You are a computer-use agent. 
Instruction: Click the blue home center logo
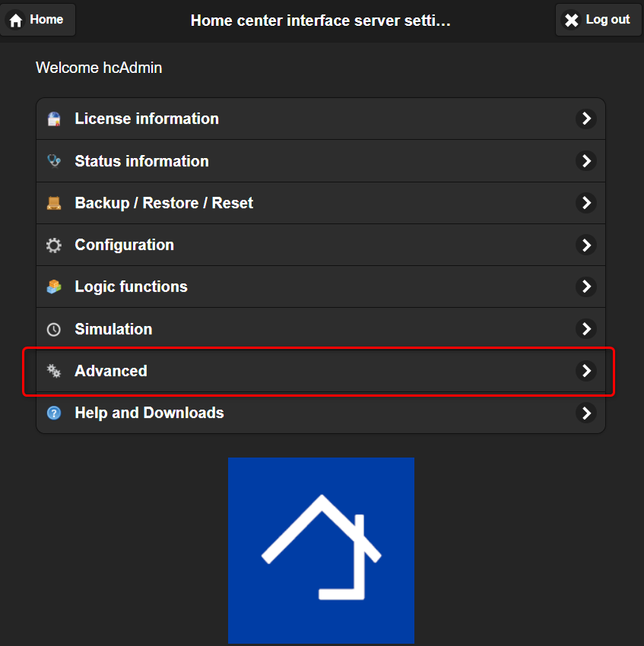click(x=321, y=550)
